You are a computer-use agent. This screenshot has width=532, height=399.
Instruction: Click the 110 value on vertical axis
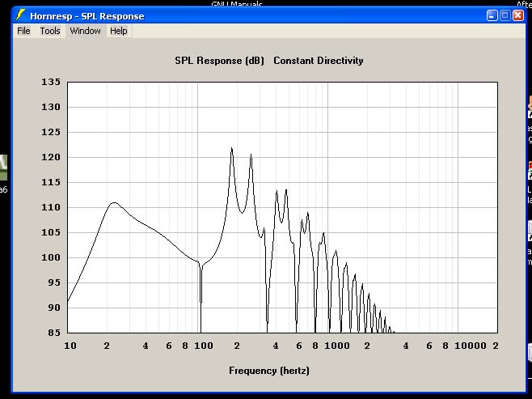pyautogui.click(x=51, y=207)
